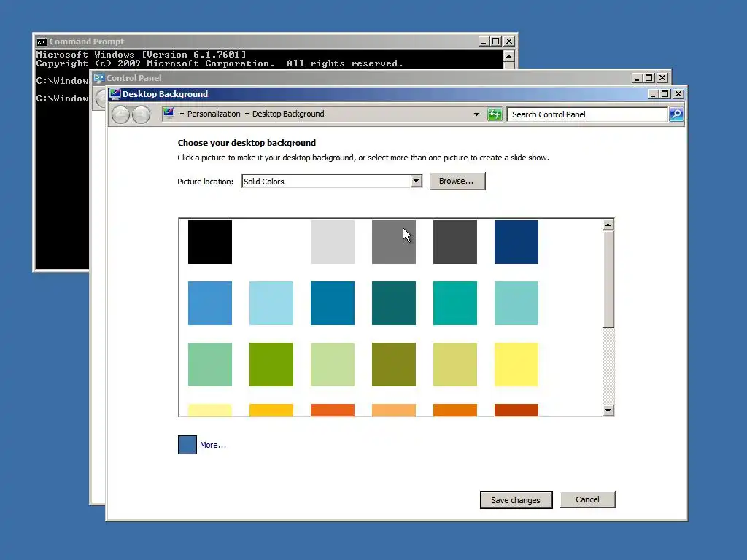
Task: Choose the light gray color swatch
Action: [333, 242]
